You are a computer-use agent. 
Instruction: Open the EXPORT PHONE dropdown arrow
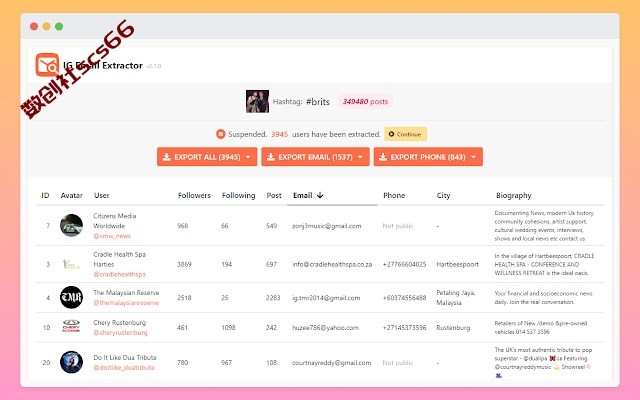pyautogui.click(x=473, y=157)
